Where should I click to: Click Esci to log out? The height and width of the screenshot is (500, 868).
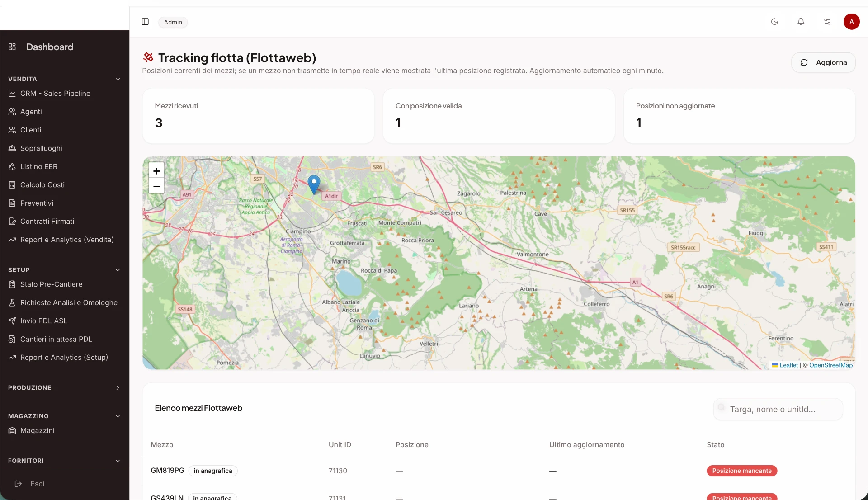click(x=38, y=484)
